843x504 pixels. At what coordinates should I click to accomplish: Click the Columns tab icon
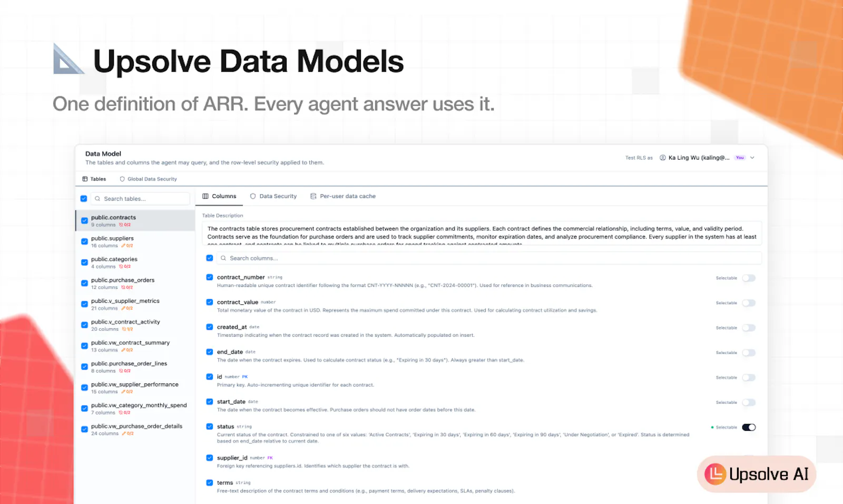pyautogui.click(x=205, y=196)
